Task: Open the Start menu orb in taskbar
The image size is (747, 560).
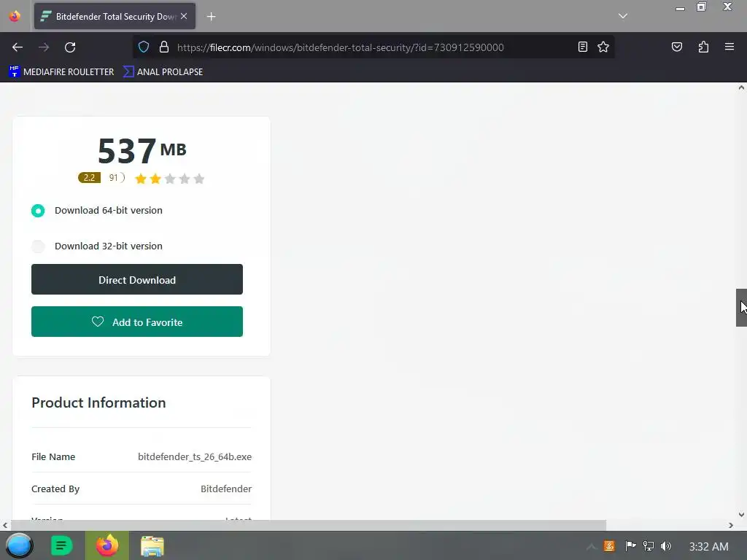Action: click(19, 545)
